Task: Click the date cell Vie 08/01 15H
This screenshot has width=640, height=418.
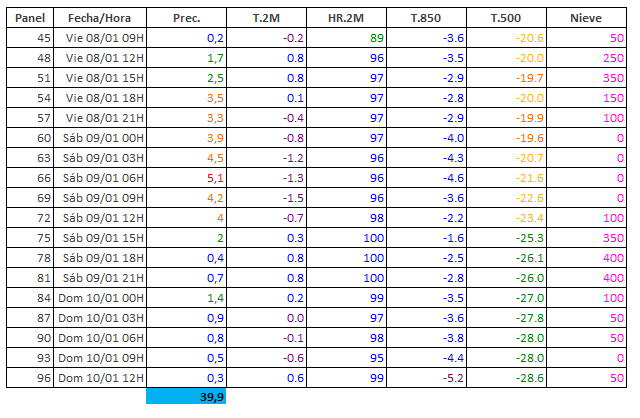Action: click(x=100, y=78)
